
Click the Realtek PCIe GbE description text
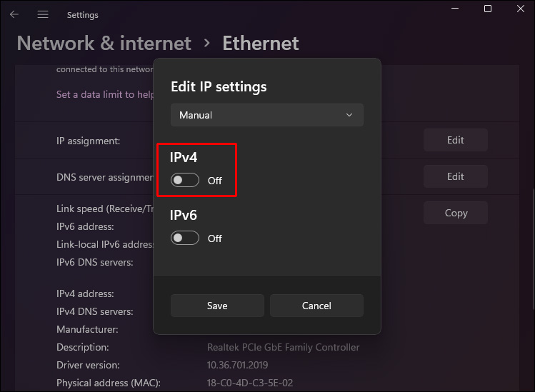tap(283, 348)
